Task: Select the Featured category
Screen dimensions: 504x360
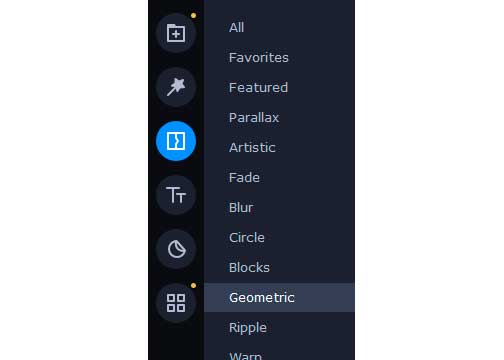Action: coord(258,87)
